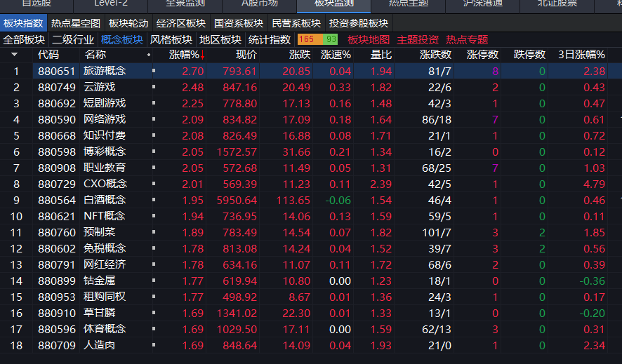The height and width of the screenshot is (364, 622).
Task: Select code 880749 in the table
Action: (57, 87)
